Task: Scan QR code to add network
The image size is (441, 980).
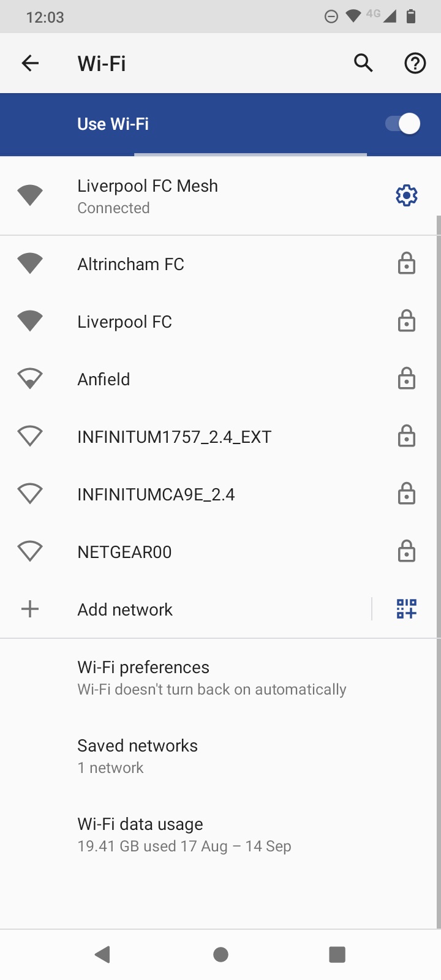Action: point(407,609)
